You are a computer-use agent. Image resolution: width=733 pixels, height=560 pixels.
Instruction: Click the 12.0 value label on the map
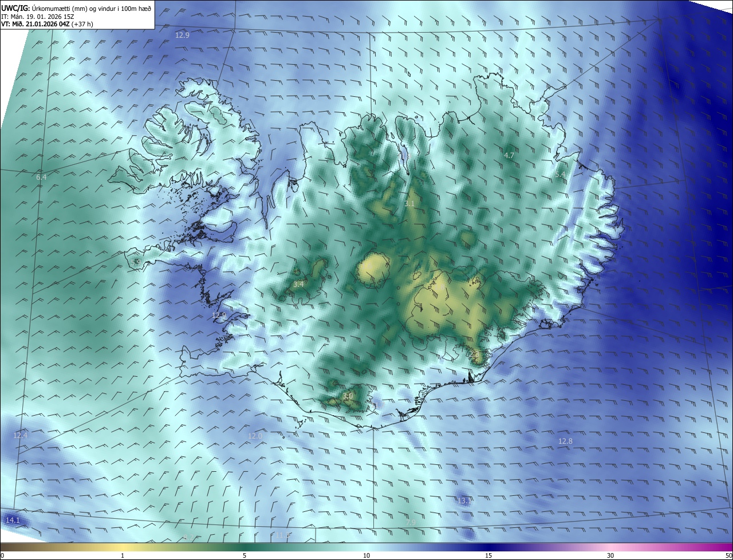[255, 436]
